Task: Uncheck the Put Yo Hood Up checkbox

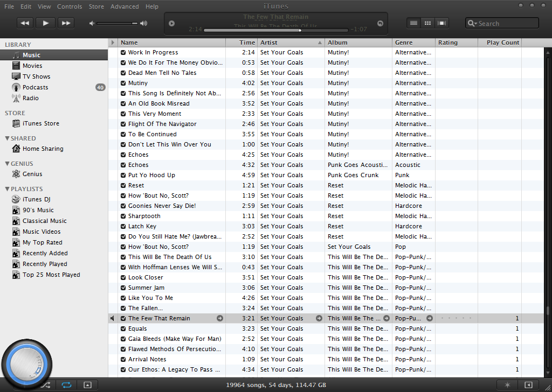Action: 123,175
